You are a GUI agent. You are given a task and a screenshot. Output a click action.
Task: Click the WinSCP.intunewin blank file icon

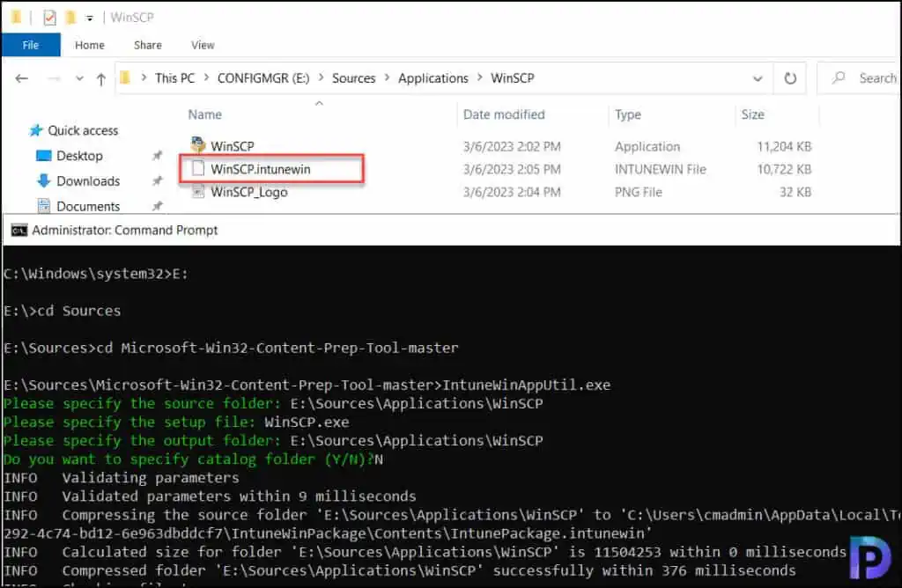click(198, 168)
